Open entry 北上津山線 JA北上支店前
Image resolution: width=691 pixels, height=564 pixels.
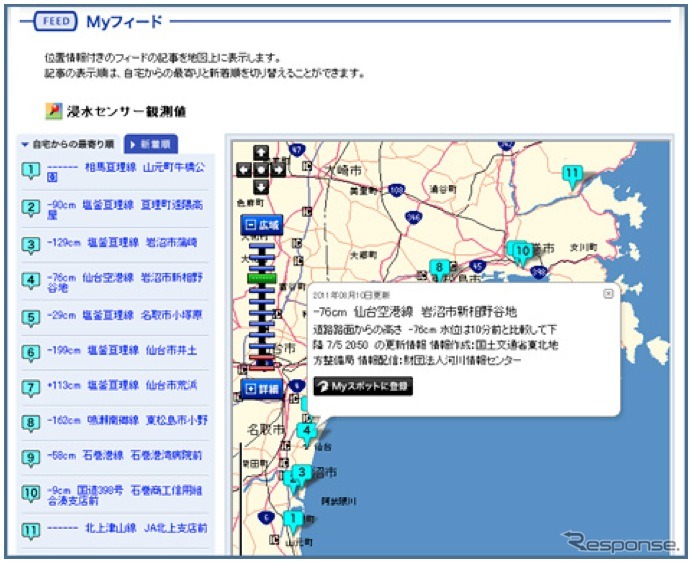[126, 527]
